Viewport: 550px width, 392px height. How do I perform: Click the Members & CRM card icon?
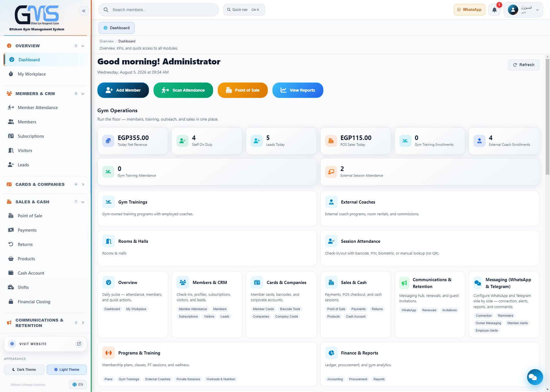point(183,282)
